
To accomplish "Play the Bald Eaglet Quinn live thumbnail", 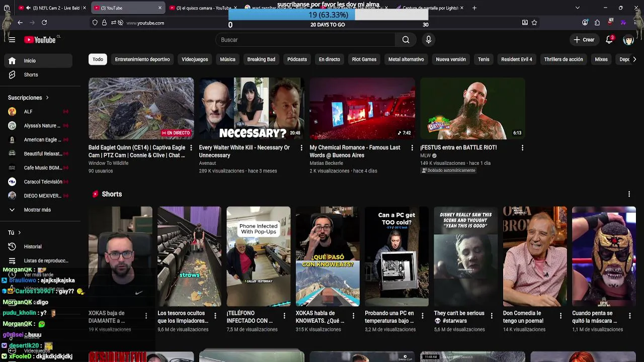I will click(141, 108).
